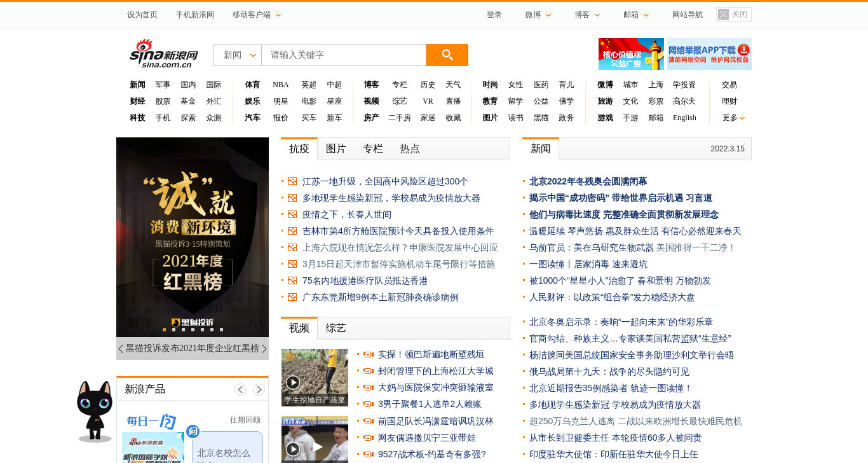Click the 问 badge icon in 每日一问
Image resolution: width=868 pixels, height=463 pixels.
[193, 432]
